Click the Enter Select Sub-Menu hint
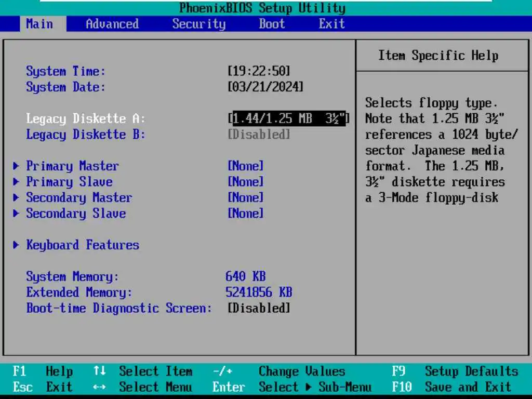 (x=292, y=387)
